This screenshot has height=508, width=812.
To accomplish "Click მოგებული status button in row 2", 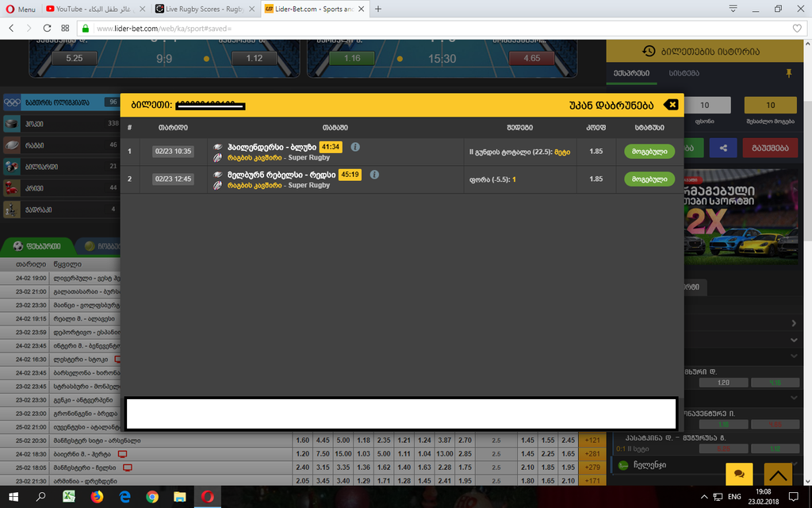I will [x=649, y=179].
